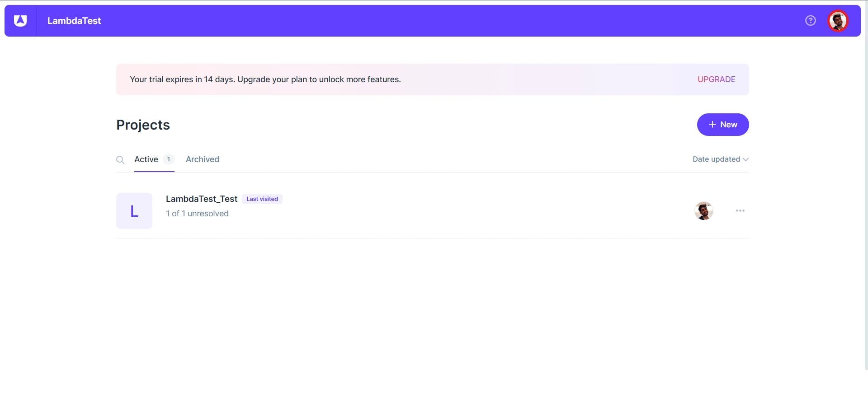
Task: Click the Active tab count badge
Action: [169, 159]
